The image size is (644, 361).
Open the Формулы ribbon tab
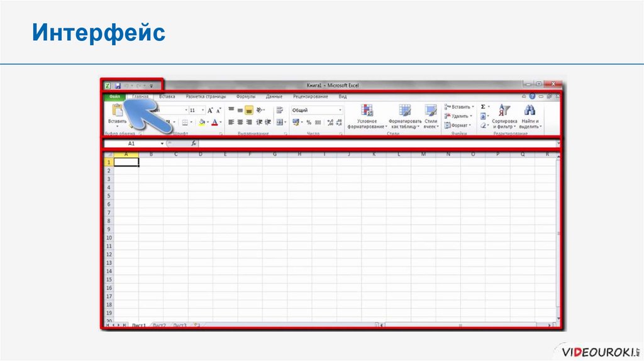246,97
